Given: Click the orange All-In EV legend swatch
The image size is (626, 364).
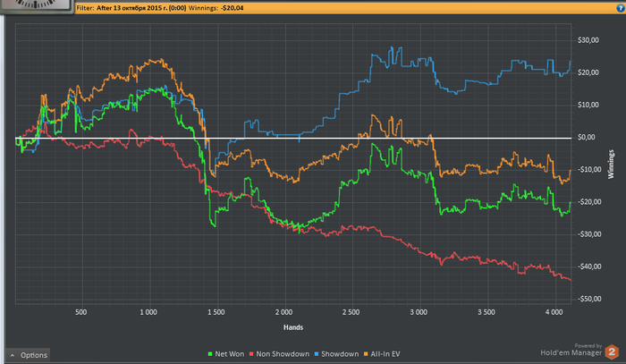Looking at the screenshot, I should click(366, 354).
